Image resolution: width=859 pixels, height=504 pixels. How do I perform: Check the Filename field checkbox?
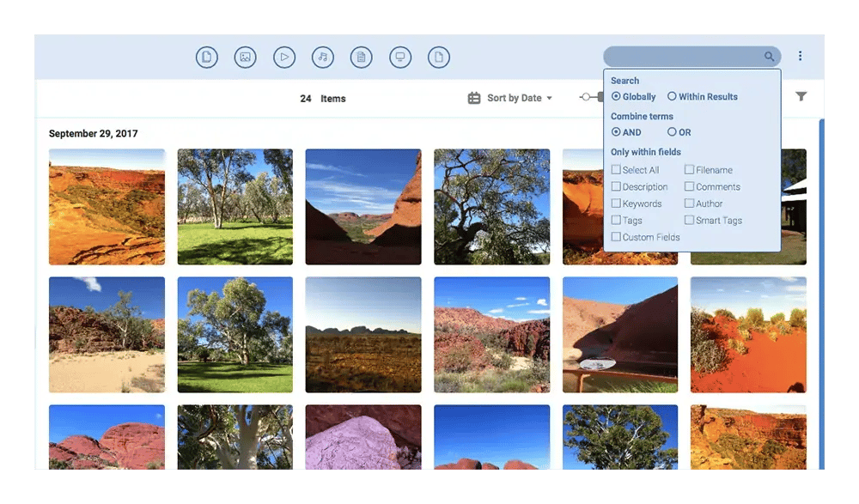[689, 170]
